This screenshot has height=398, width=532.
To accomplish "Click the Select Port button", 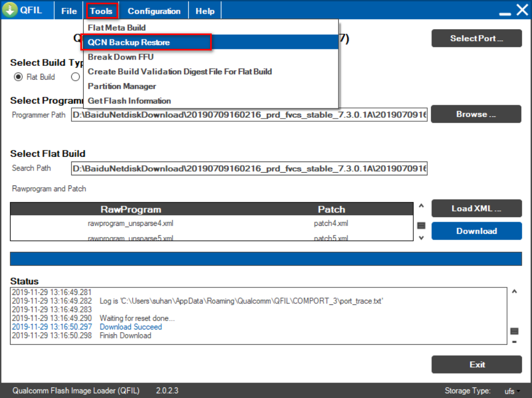I will (476, 38).
